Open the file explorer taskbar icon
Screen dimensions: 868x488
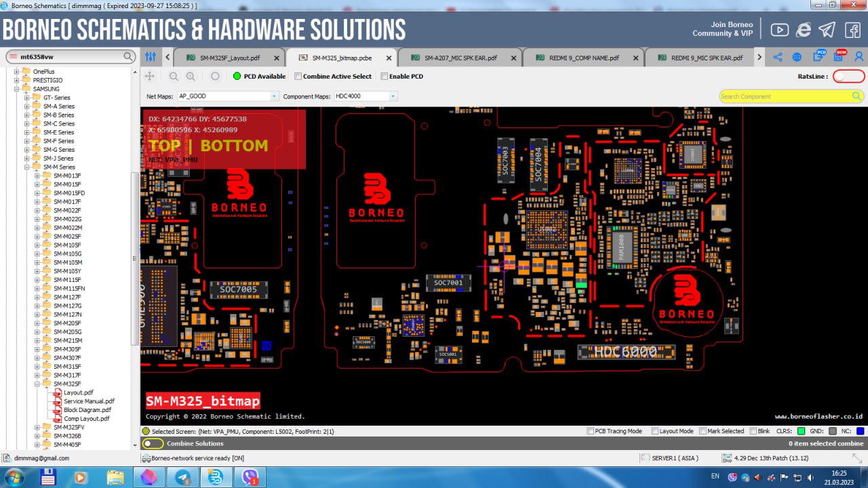[115, 477]
